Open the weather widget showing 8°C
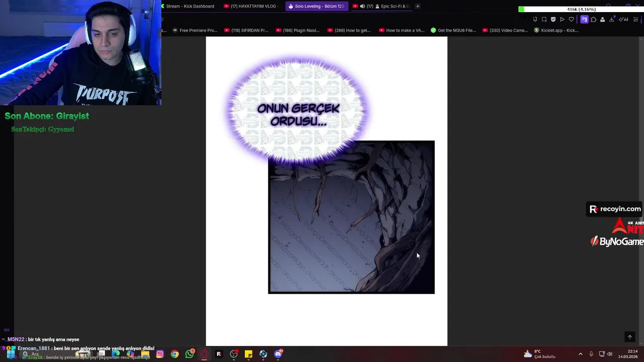 tap(539, 354)
